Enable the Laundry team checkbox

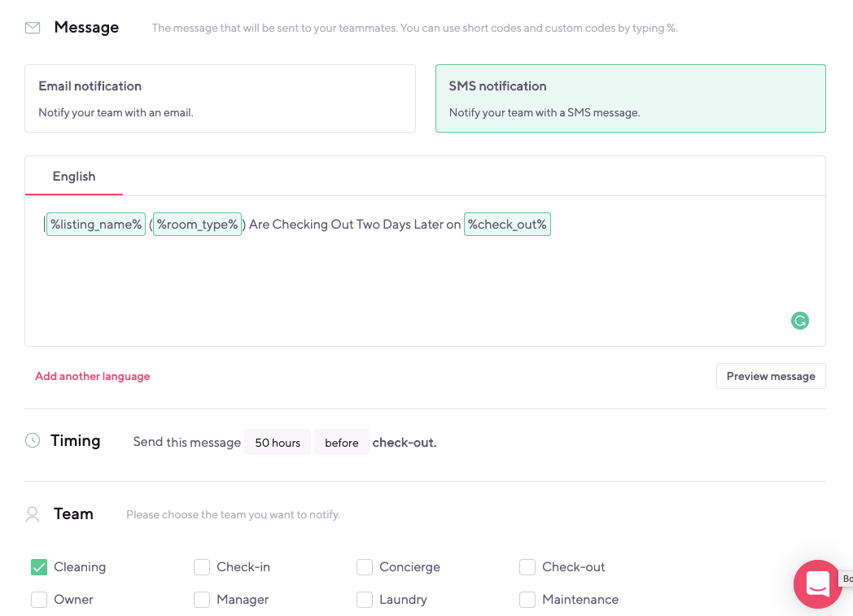(365, 600)
